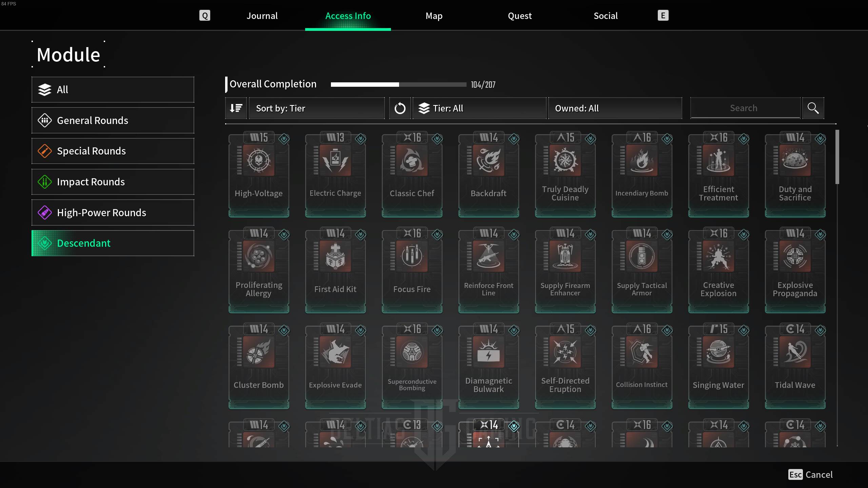The image size is (868, 488).
Task: Open the Singing Water module
Action: point(718,366)
